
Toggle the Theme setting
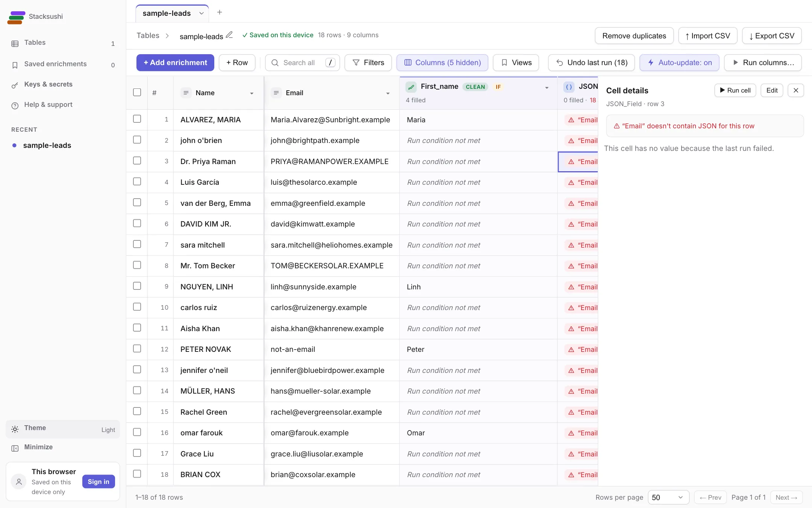63,429
